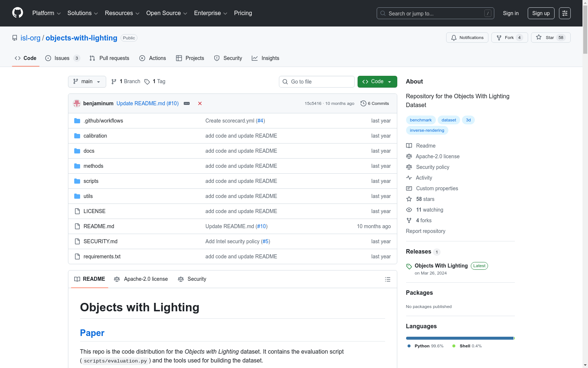This screenshot has width=588, height=368.
Task: Open the isl-org organization link
Action: point(31,38)
